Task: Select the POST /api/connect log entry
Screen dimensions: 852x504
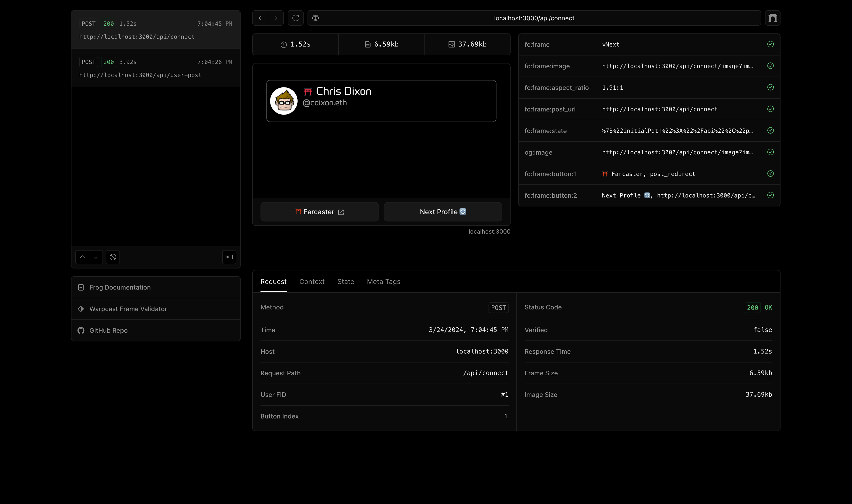Action: click(x=156, y=30)
